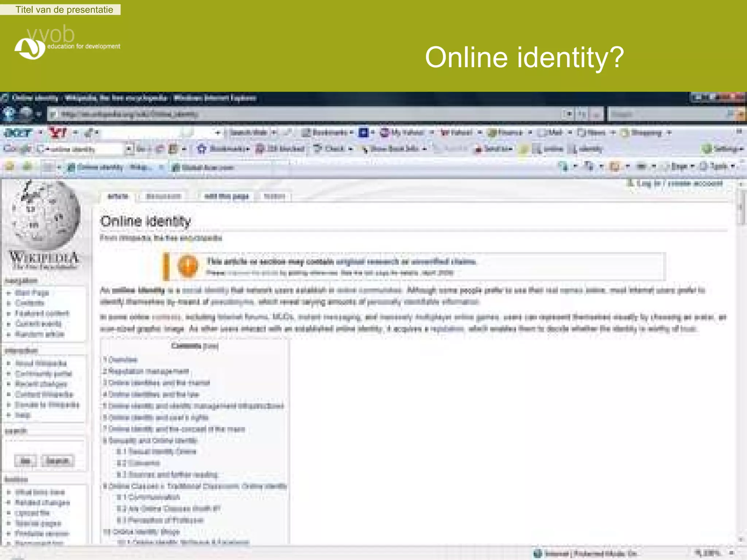Open the Recent Pages dropdown next to Forward

coord(39,114)
